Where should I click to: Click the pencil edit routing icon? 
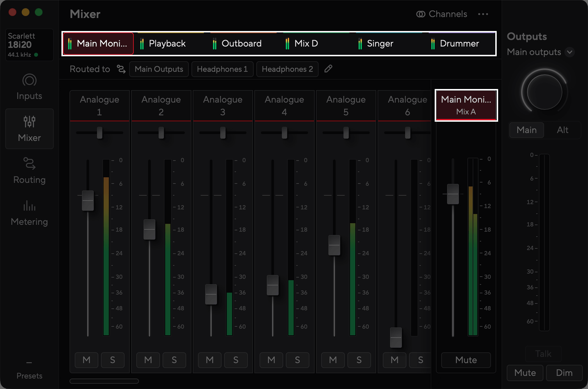coord(328,69)
